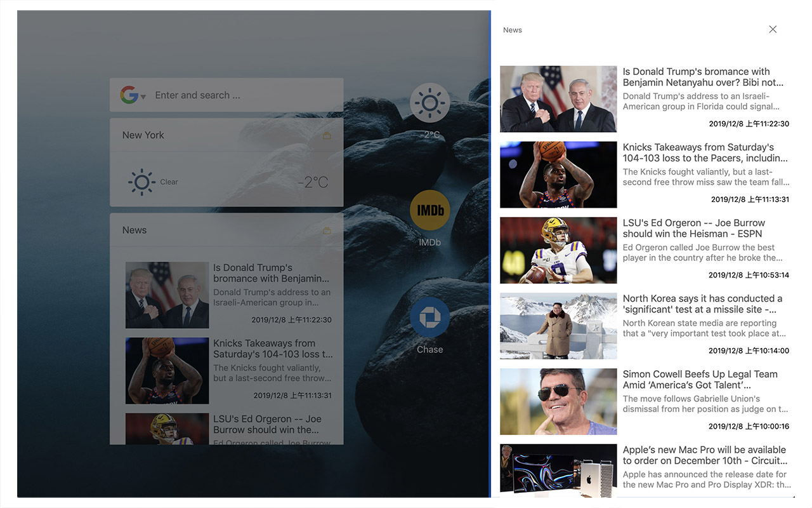Open the Chase shortcut icon

(x=430, y=317)
